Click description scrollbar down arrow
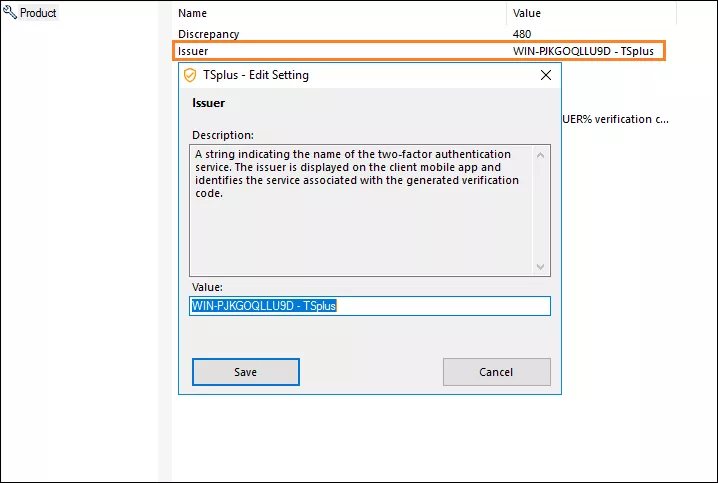718x483 pixels. point(540,266)
